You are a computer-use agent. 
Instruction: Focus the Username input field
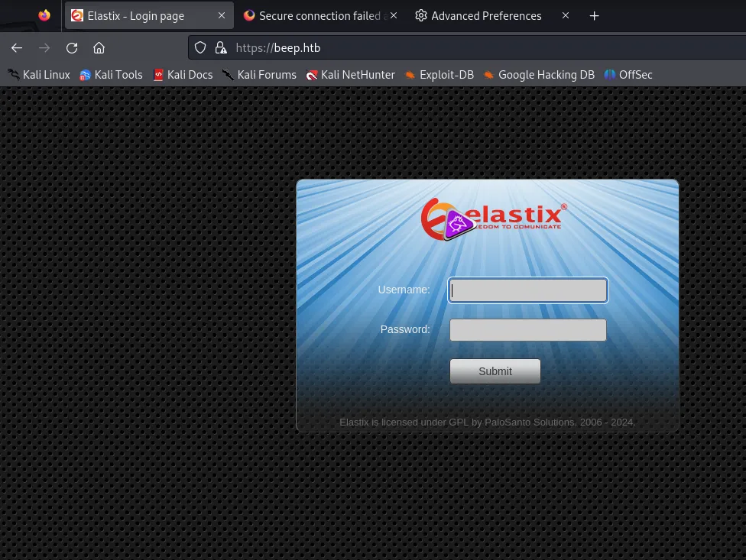click(528, 290)
